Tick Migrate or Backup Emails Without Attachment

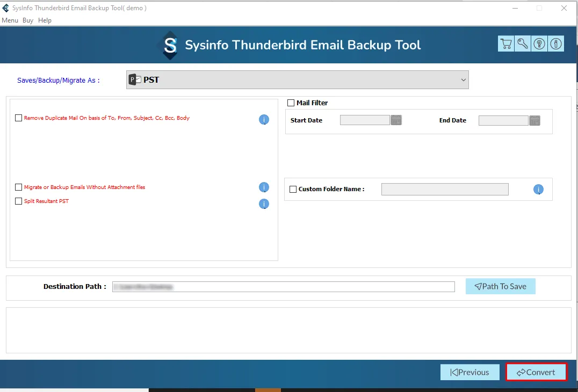[18, 187]
